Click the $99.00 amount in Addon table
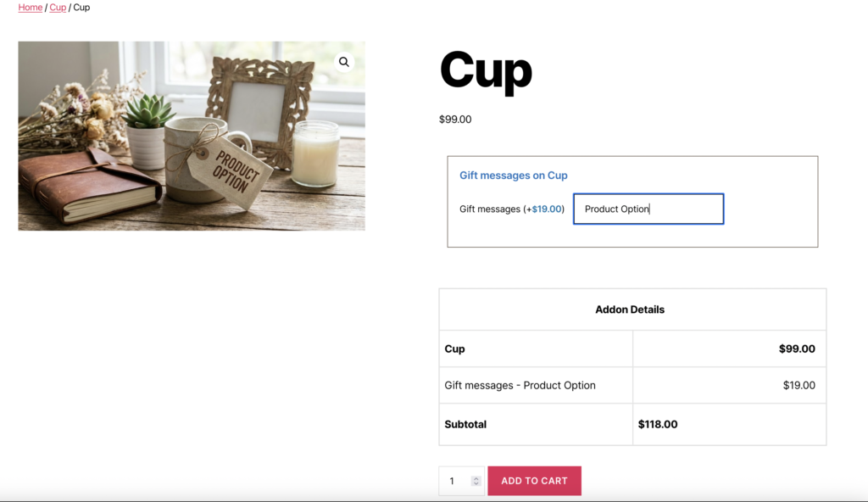 (x=797, y=349)
